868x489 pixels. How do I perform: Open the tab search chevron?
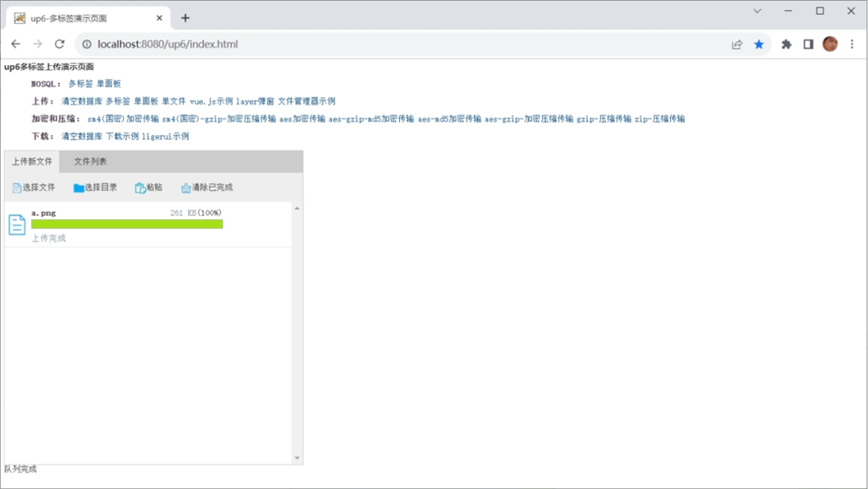[758, 11]
